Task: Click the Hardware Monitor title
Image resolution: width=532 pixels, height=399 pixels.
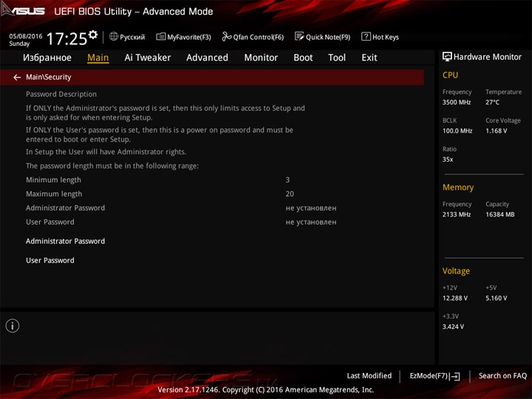Action: click(x=487, y=57)
